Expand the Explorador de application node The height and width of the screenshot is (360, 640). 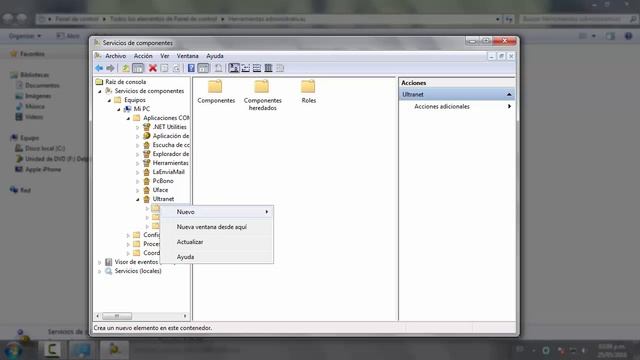(138, 154)
